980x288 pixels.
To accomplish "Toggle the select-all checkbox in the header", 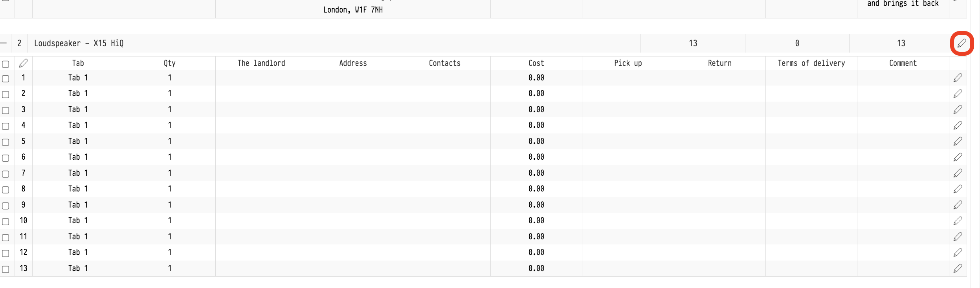I will [x=6, y=64].
